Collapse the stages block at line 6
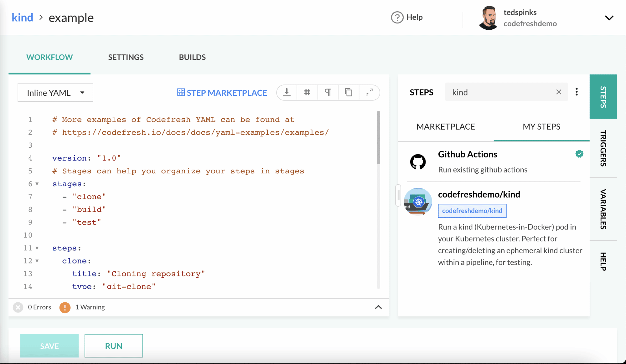Viewport: 626px width, 364px height. [37, 184]
